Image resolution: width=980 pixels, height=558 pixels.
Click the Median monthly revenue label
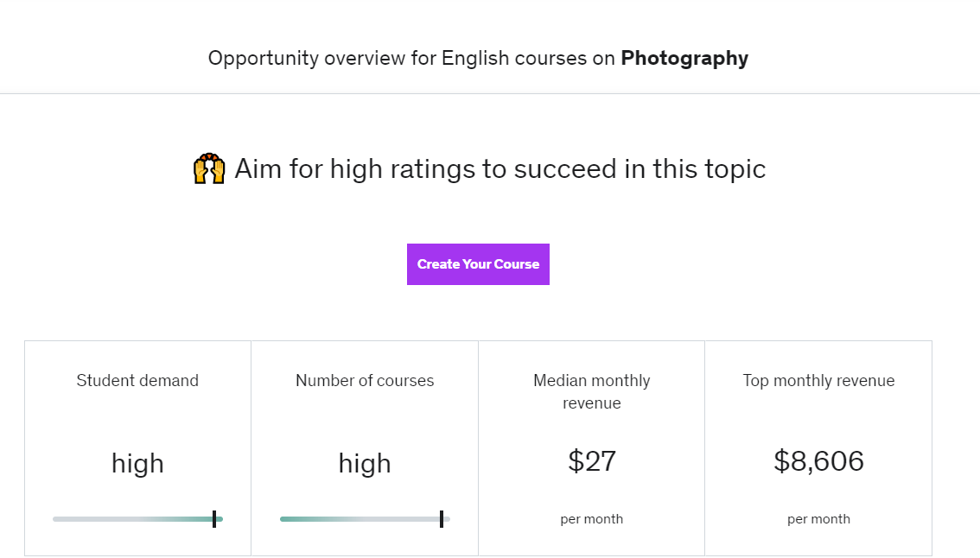(x=592, y=391)
